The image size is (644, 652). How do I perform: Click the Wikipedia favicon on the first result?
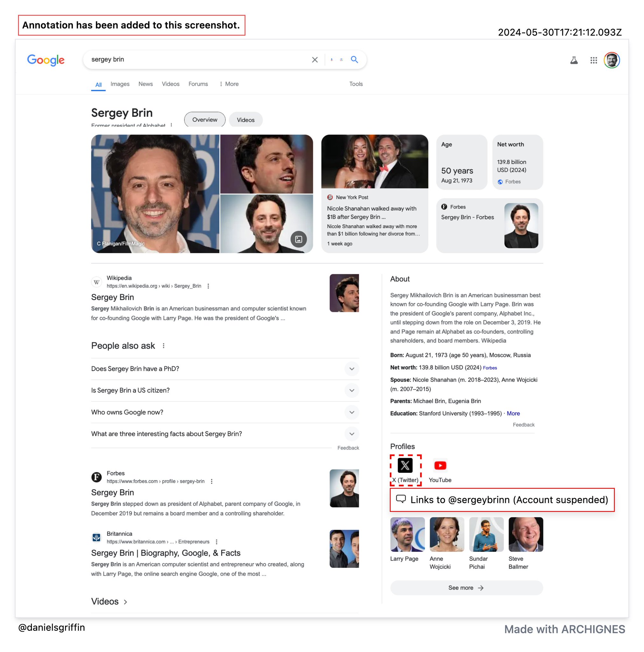click(x=96, y=282)
